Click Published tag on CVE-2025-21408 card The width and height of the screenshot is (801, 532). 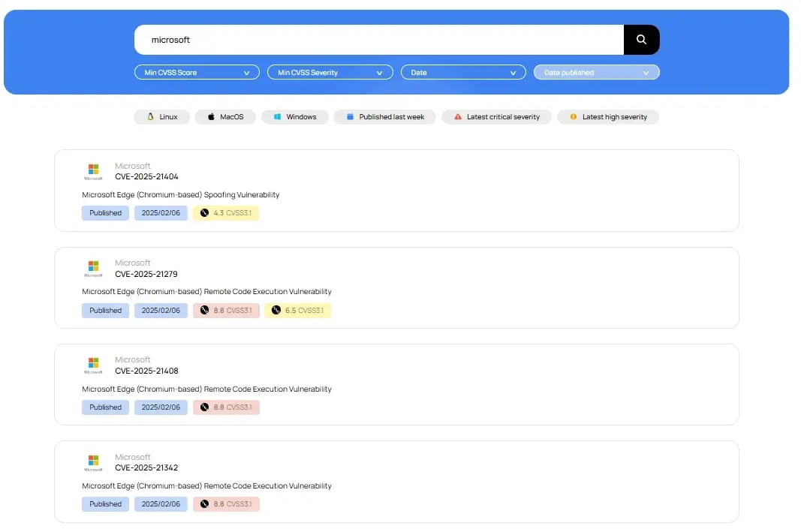point(105,407)
